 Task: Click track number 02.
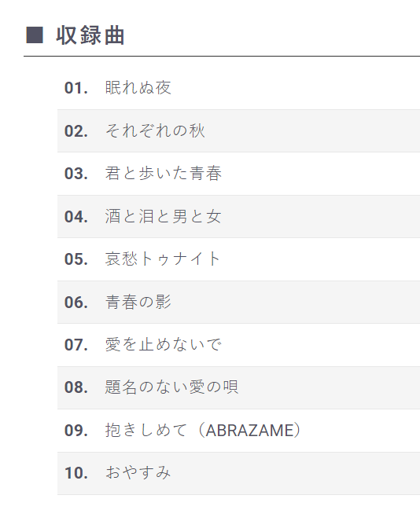pos(76,131)
